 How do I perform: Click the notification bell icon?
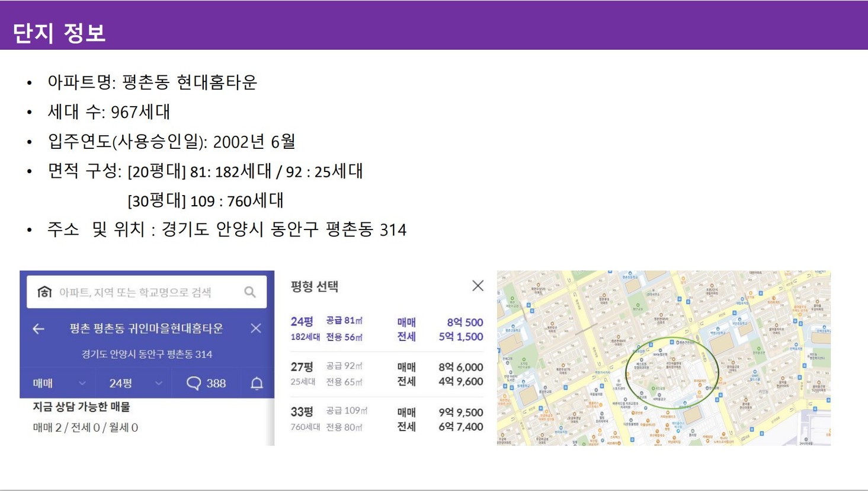pyautogui.click(x=257, y=383)
